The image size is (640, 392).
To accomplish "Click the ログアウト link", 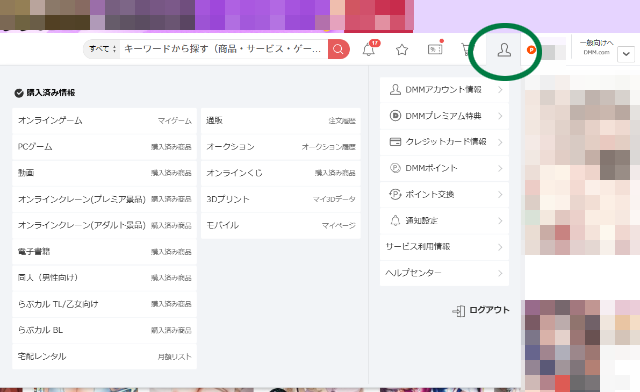I will pyautogui.click(x=489, y=310).
